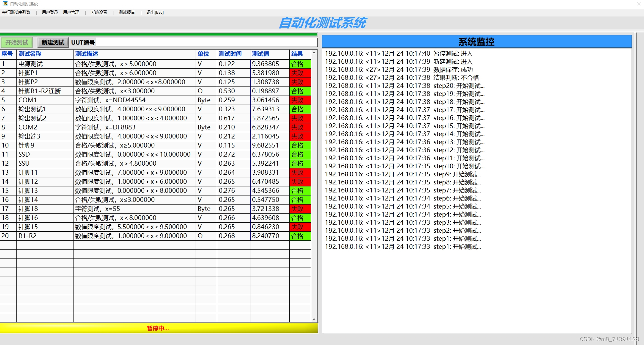Select the 针脚P2 test name cell
Screen dimensions: 644x345
45,82
